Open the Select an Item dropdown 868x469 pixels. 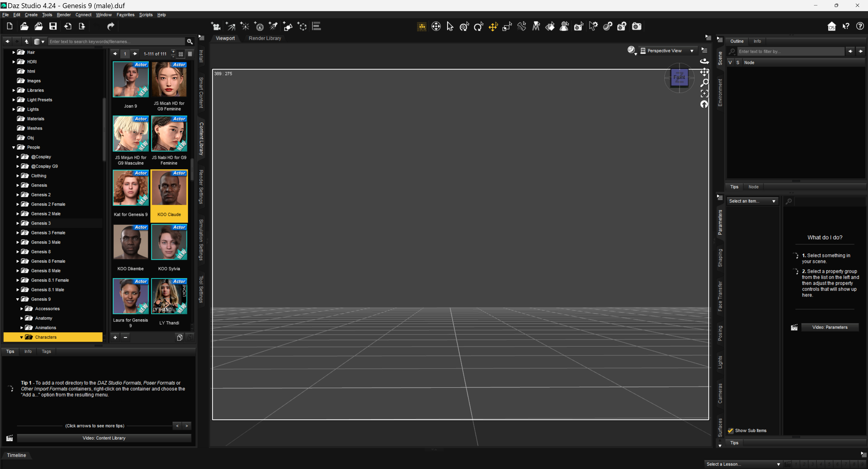pyautogui.click(x=752, y=201)
